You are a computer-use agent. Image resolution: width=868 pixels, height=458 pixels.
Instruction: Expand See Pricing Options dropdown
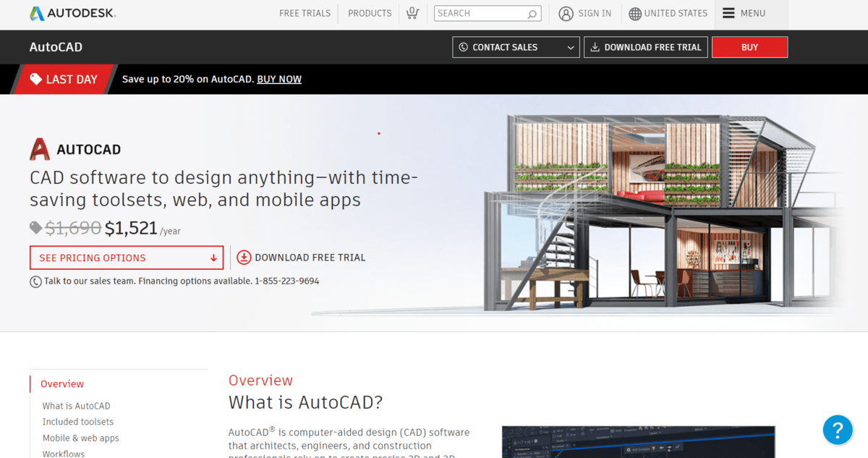[x=127, y=258]
